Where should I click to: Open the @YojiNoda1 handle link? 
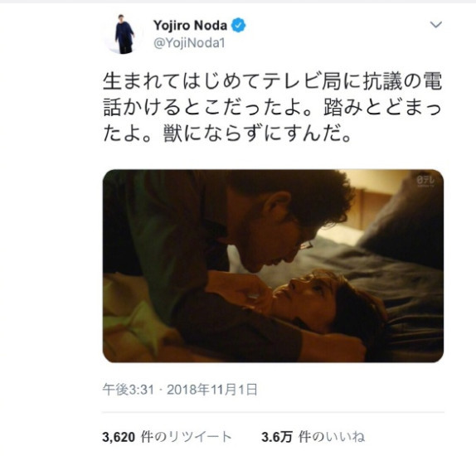coord(189,43)
